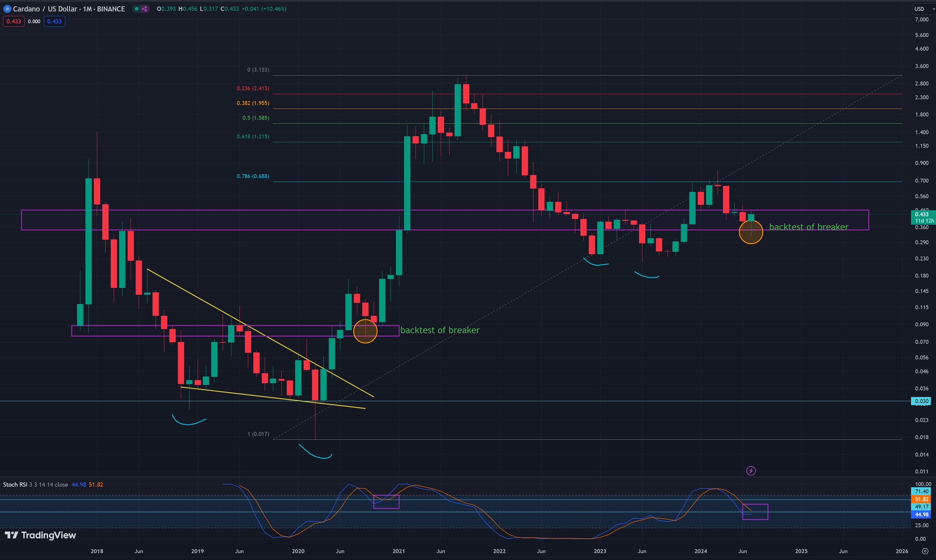Click the 0.000 spread value
Image resolution: width=936 pixels, height=560 pixels.
click(x=34, y=22)
